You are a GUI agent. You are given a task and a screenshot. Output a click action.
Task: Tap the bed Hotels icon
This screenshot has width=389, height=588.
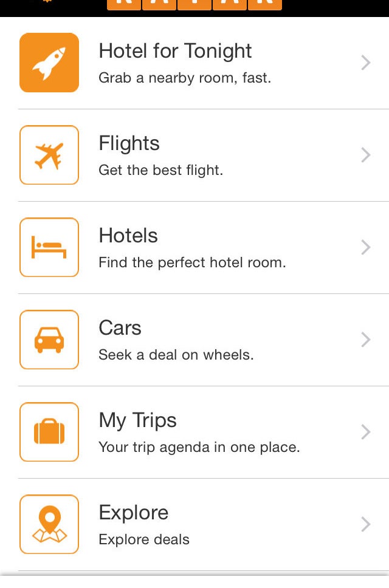coord(49,247)
